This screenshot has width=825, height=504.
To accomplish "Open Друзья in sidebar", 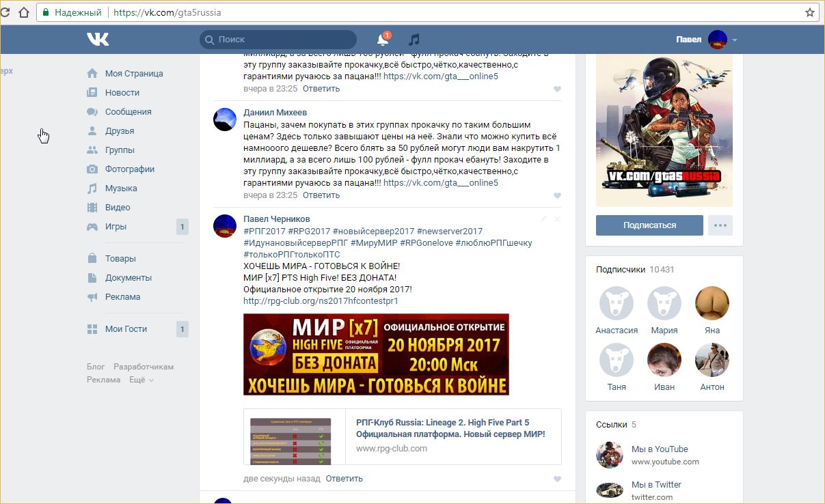I will point(120,131).
